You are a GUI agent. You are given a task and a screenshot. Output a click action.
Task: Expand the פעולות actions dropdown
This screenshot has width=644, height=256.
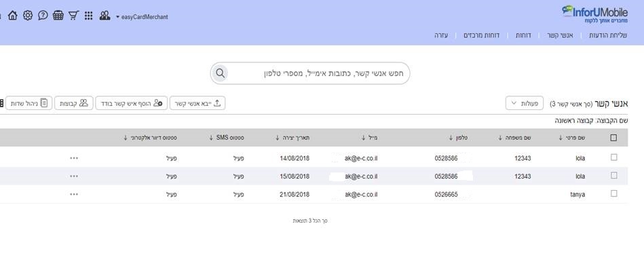525,103
